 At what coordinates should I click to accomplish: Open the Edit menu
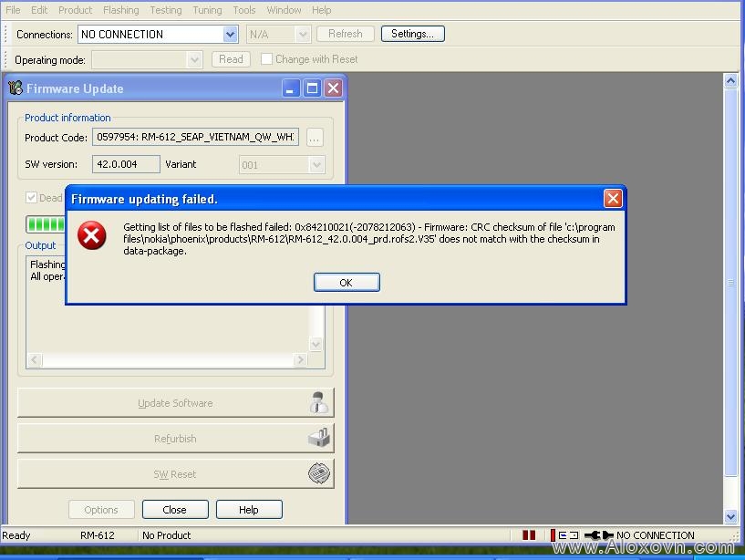pos(39,10)
